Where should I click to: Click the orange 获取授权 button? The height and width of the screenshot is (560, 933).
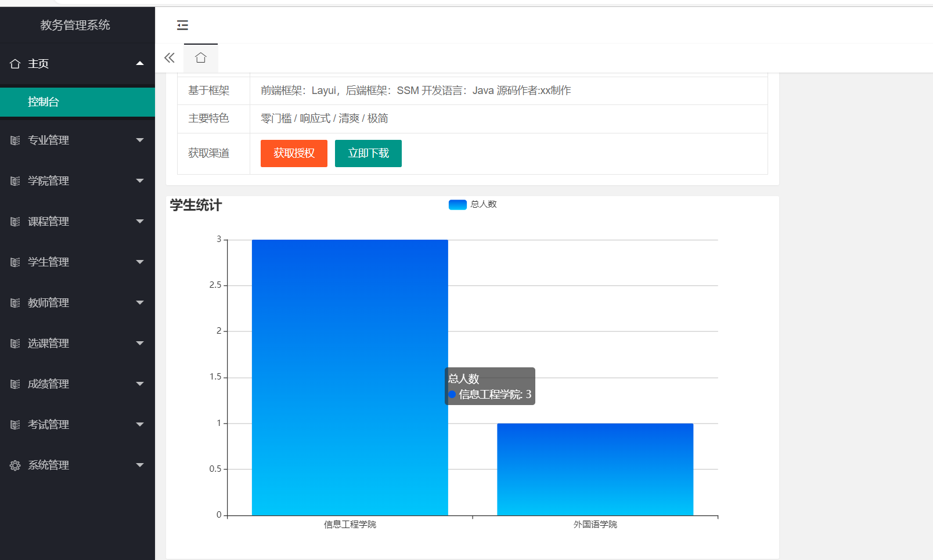click(293, 153)
